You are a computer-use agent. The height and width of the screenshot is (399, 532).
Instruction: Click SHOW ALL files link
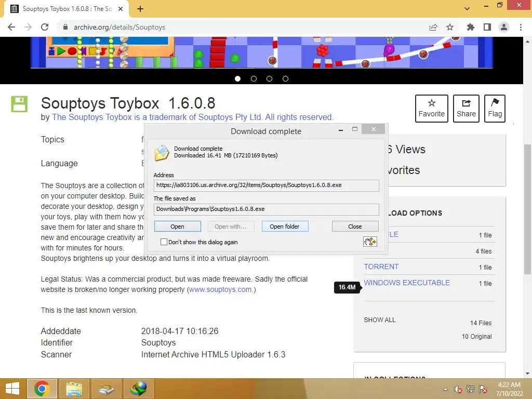point(380,320)
